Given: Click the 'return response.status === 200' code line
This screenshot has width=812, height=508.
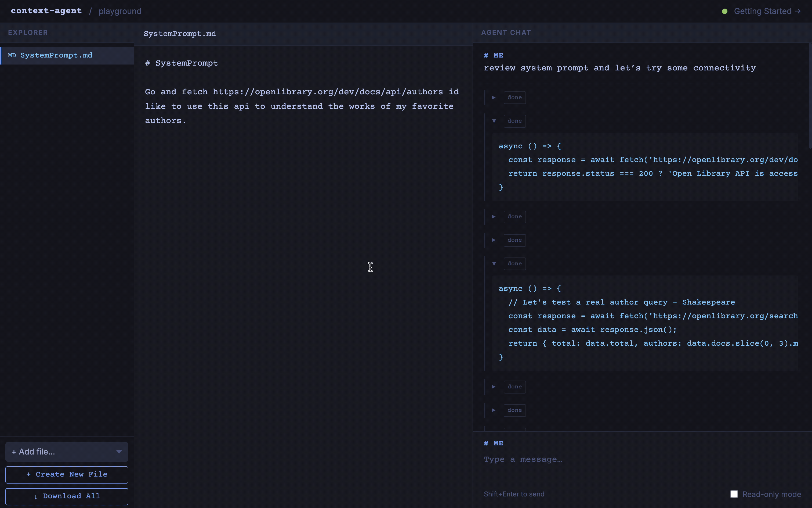Looking at the screenshot, I should point(653,173).
